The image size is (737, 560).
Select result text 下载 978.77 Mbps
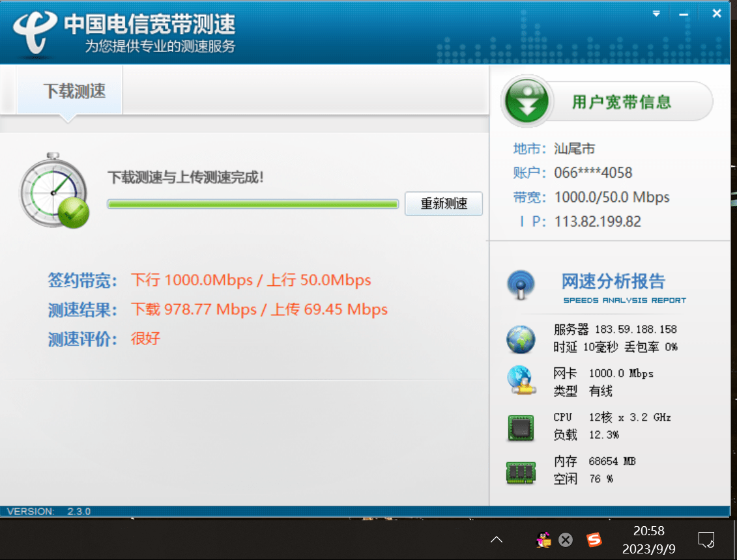click(x=194, y=309)
